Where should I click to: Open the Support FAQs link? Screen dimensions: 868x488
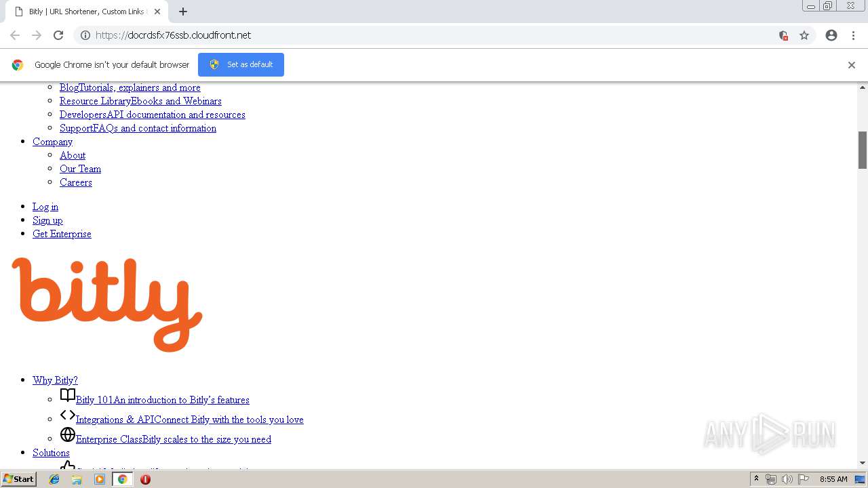pyautogui.click(x=138, y=128)
